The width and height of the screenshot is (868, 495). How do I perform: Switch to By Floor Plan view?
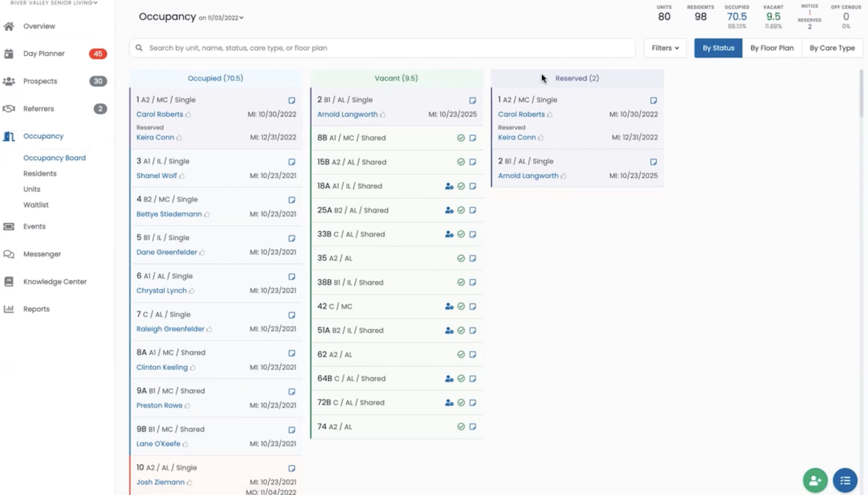point(772,48)
